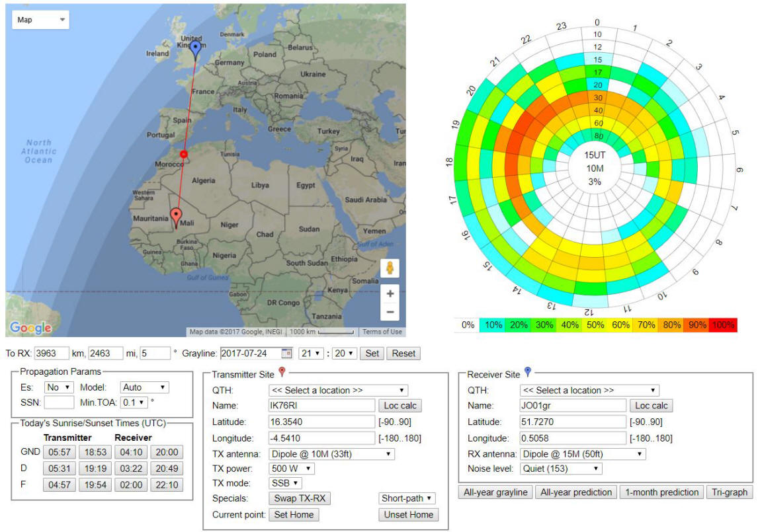Open the Noise level dropdown
The height and width of the screenshot is (532, 760).
point(561,469)
